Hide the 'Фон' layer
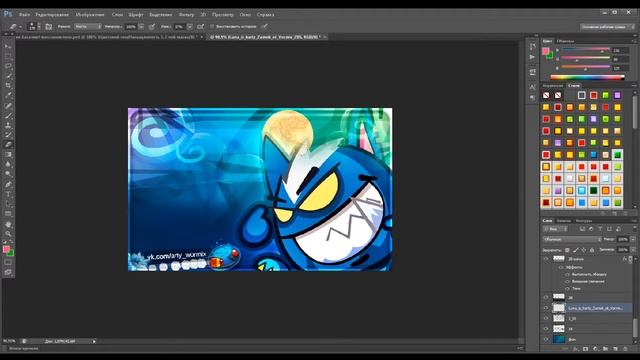Screen dimensions: 640x360 pos(546,339)
